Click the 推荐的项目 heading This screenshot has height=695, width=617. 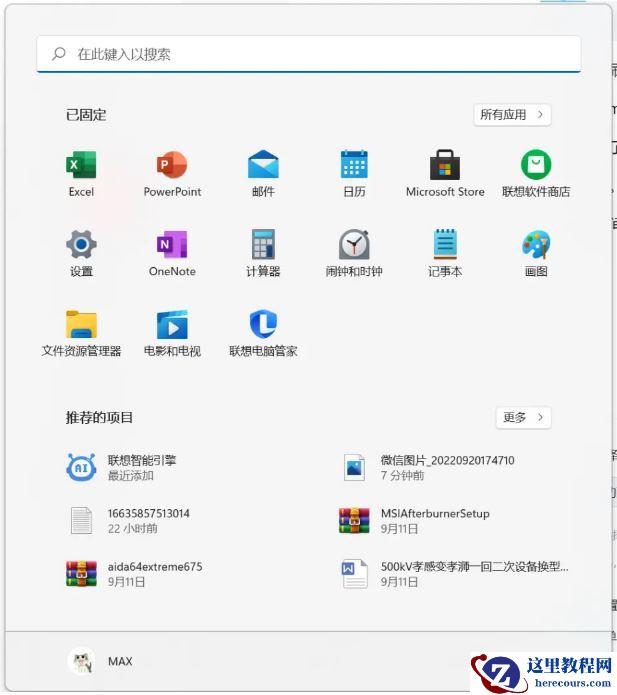(99, 418)
